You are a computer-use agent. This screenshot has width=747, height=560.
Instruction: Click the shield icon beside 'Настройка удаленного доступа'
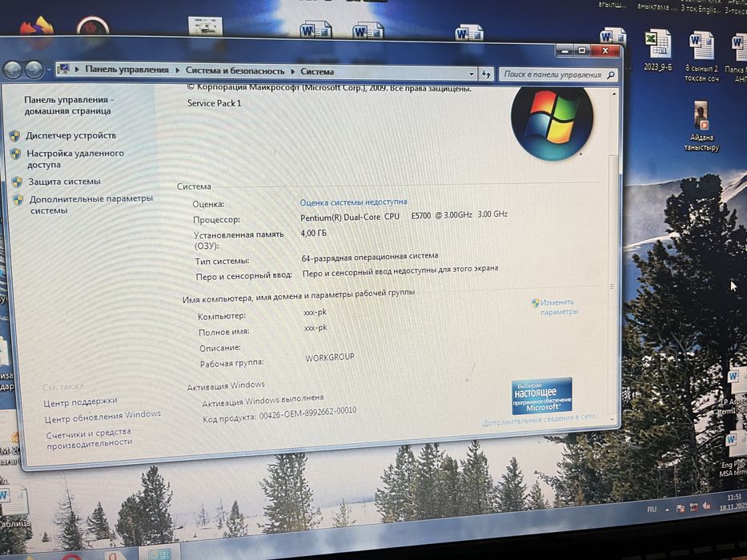[x=15, y=154]
